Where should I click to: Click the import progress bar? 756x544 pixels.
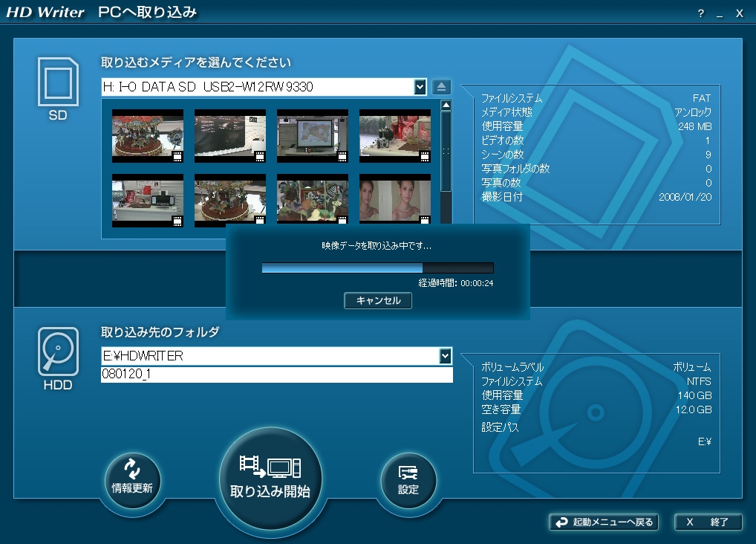[377, 268]
